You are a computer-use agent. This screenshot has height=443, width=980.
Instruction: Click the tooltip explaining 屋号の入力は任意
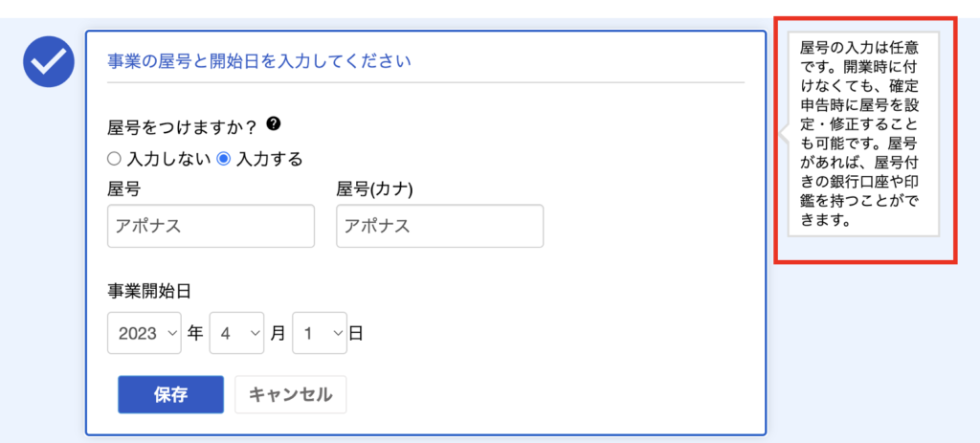862,134
